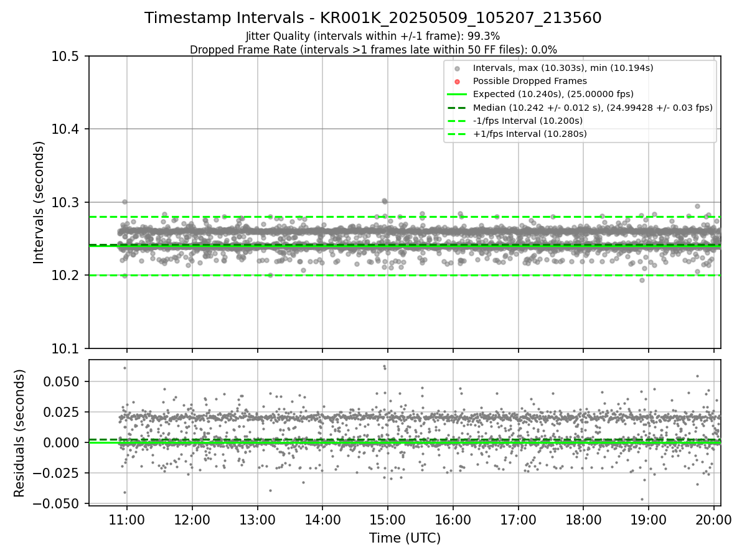Click the 0.050 tick label on residuals axis

[x=62, y=381]
